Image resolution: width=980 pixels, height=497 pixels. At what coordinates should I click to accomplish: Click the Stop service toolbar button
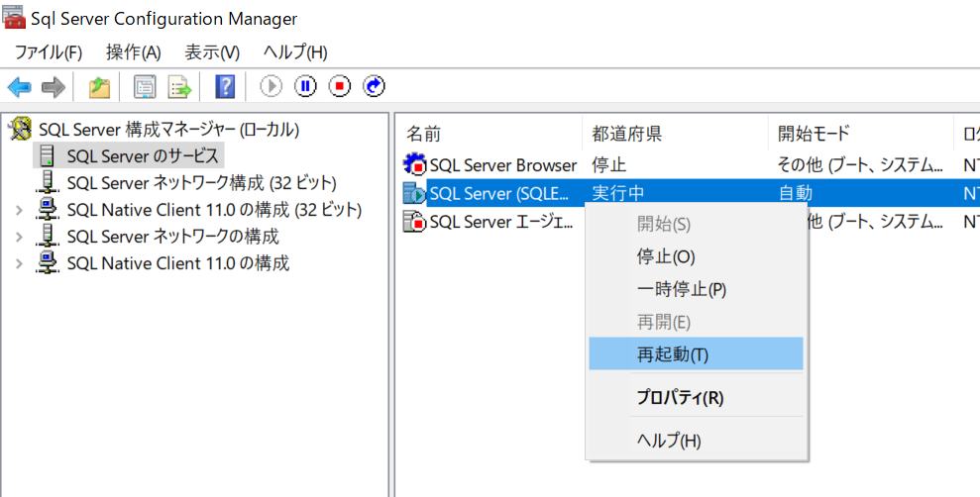(x=339, y=86)
